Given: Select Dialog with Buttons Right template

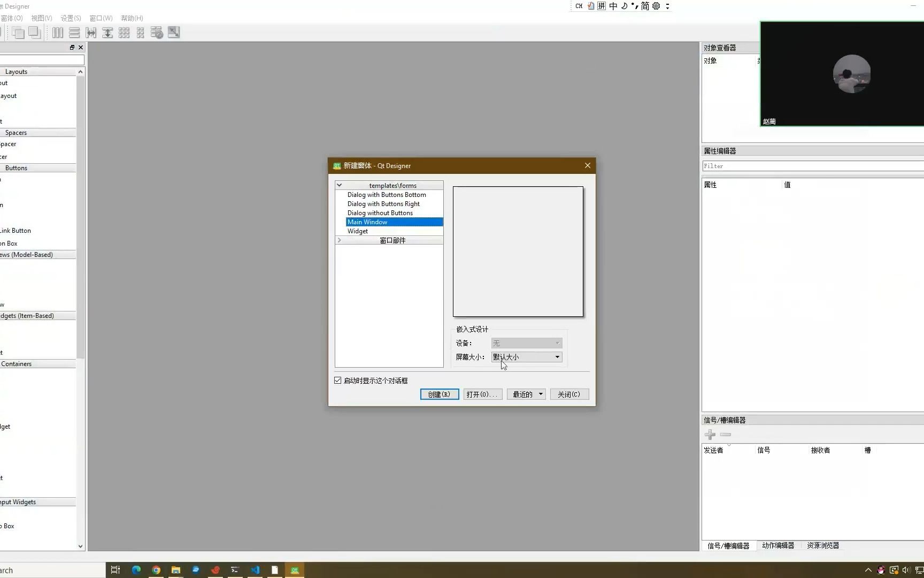Looking at the screenshot, I should click(x=383, y=204).
